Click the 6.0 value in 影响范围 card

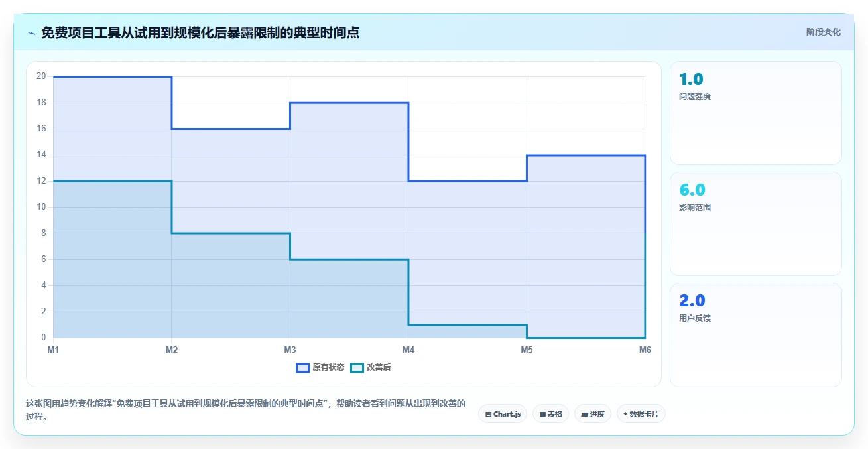(692, 190)
